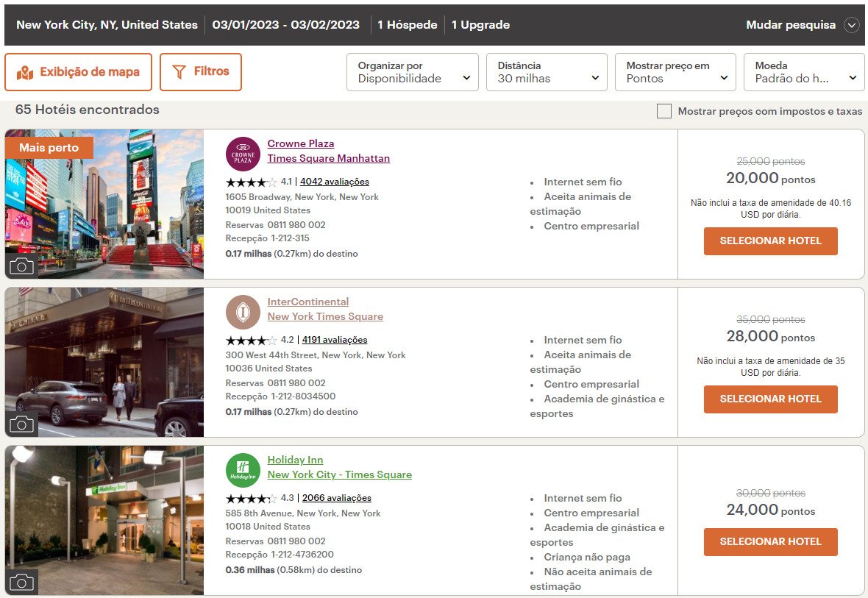This screenshot has width=868, height=598.
Task: Click InterContinental star rating
Action: pos(251,340)
